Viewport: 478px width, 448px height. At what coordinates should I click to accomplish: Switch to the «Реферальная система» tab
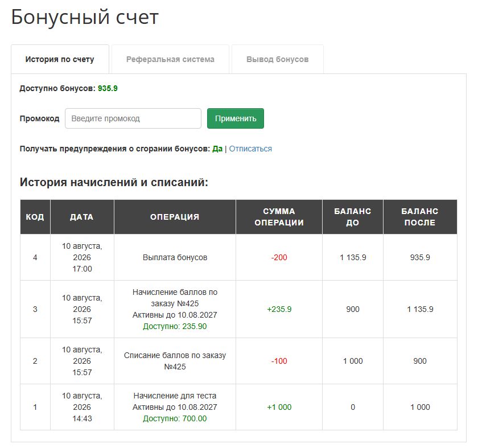click(170, 59)
